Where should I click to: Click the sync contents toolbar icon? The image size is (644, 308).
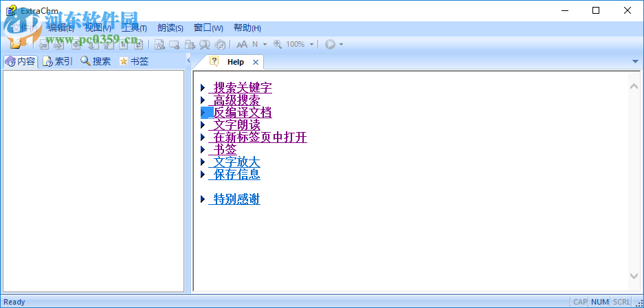(220, 45)
